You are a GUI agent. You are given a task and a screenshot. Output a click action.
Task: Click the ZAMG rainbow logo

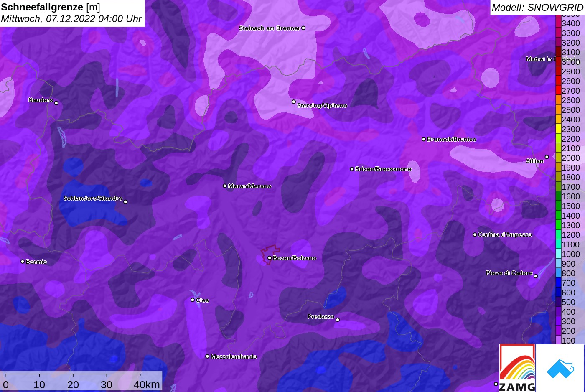click(517, 368)
